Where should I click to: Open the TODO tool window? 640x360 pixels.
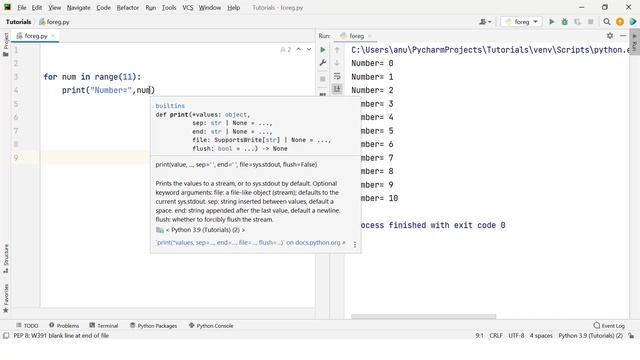pos(27,325)
